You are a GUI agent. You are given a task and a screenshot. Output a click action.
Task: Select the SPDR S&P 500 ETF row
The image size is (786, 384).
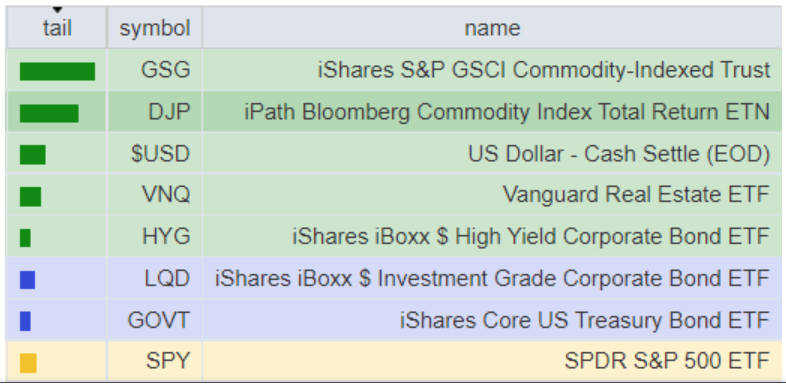[x=394, y=361]
